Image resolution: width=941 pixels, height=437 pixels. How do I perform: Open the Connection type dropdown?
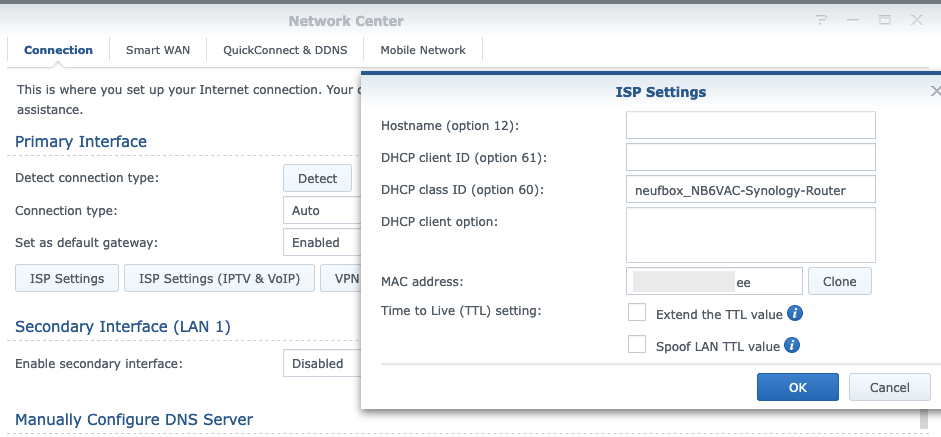322,211
